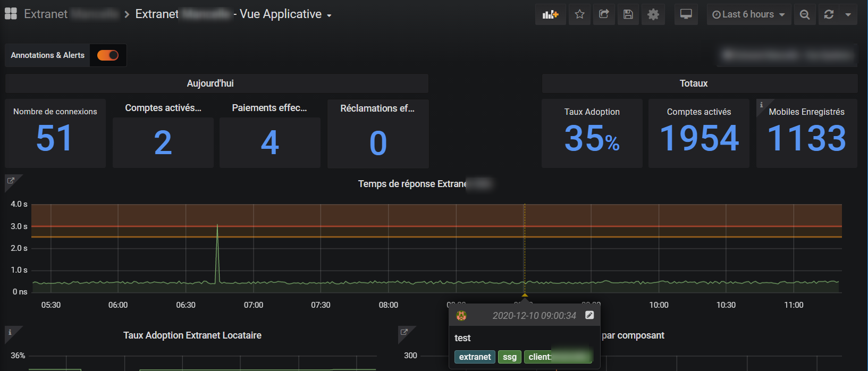Screen dimensions: 868x371
Task: Open the Nombre de connexions panel title
Action: click(x=55, y=112)
